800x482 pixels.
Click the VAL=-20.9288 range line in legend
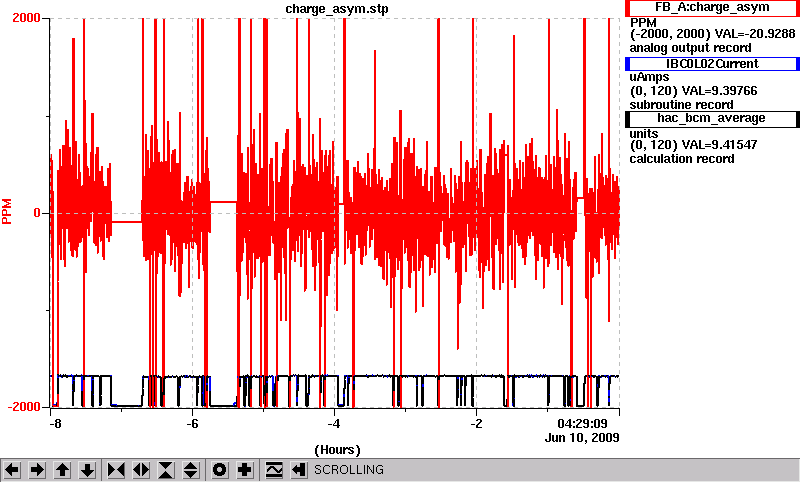point(712,34)
